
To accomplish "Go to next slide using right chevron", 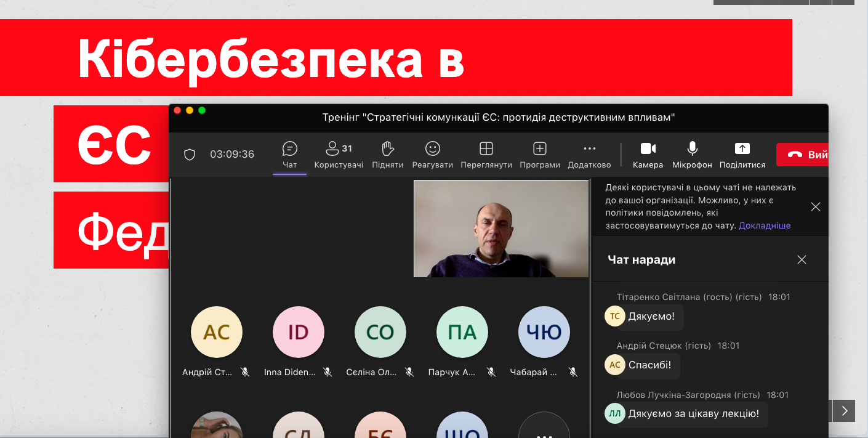I will (x=845, y=411).
